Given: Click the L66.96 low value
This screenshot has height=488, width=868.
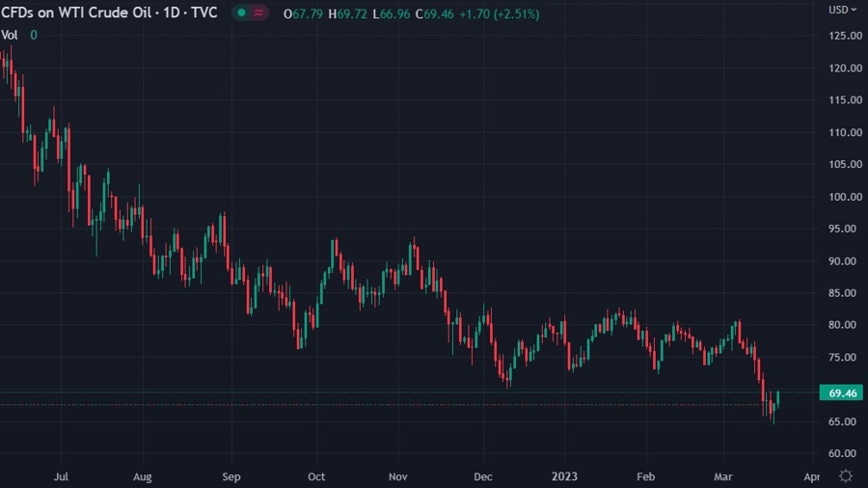Looking at the screenshot, I should coord(392,14).
